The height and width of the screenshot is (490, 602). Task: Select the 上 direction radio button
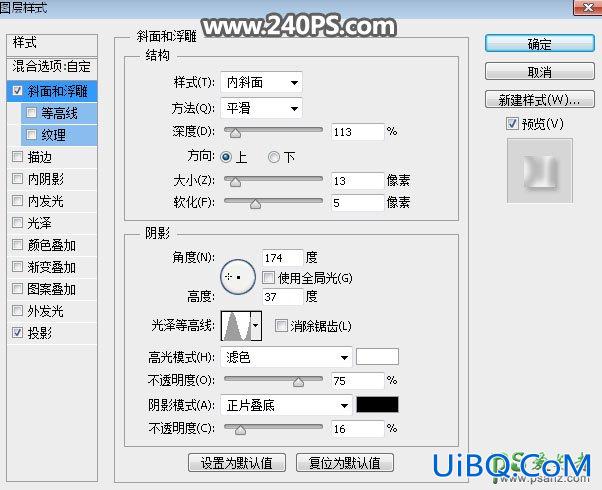tap(226, 157)
